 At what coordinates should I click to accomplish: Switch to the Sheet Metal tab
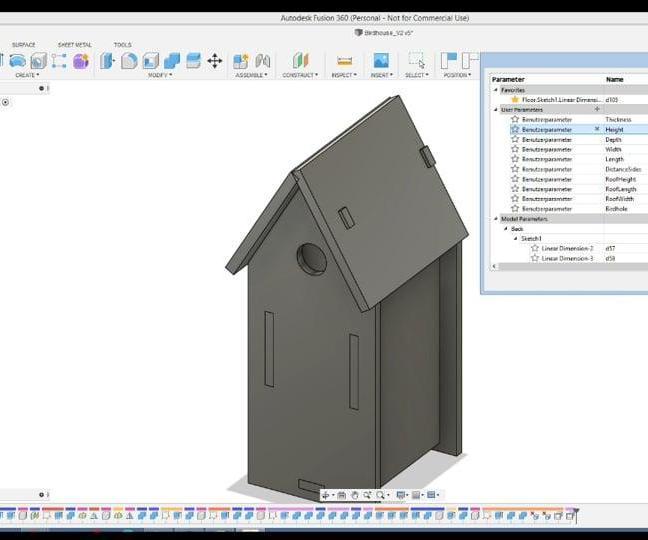pyautogui.click(x=75, y=45)
